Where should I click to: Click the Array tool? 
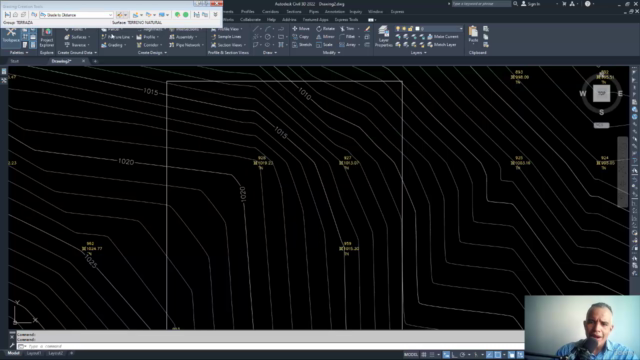click(348, 45)
